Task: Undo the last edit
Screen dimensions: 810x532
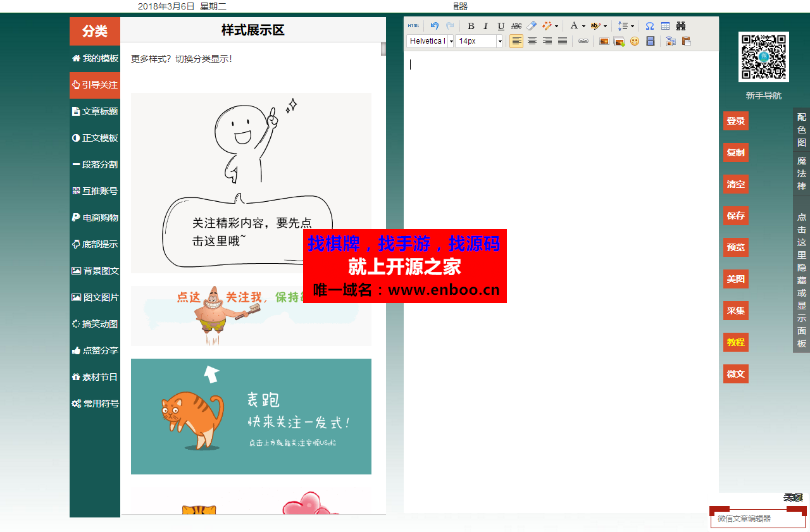Action: pos(435,26)
